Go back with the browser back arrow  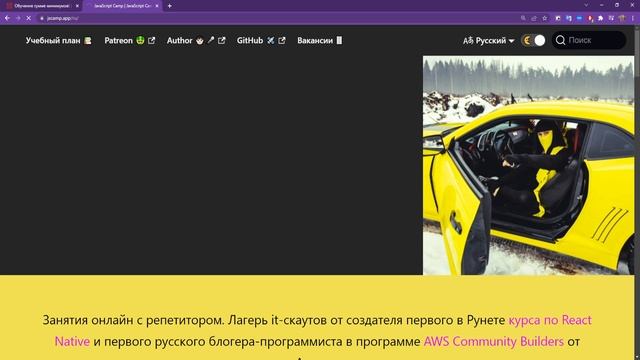7,18
